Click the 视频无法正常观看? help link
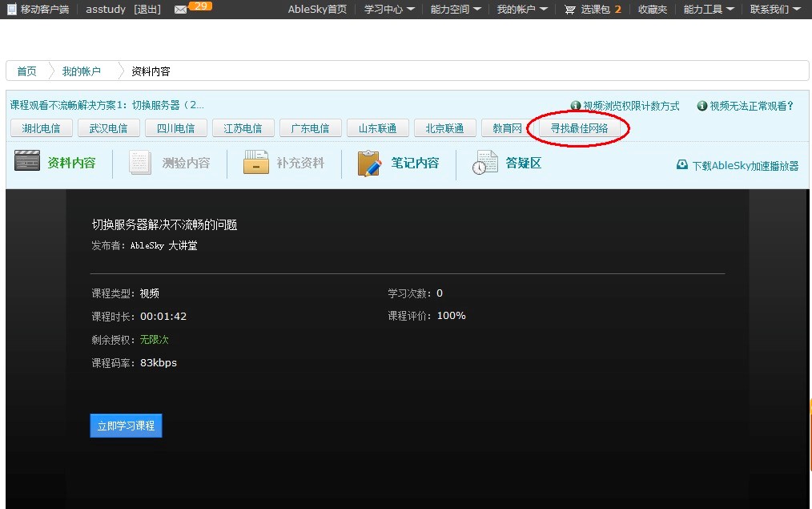The width and height of the screenshot is (812, 509). [x=751, y=106]
